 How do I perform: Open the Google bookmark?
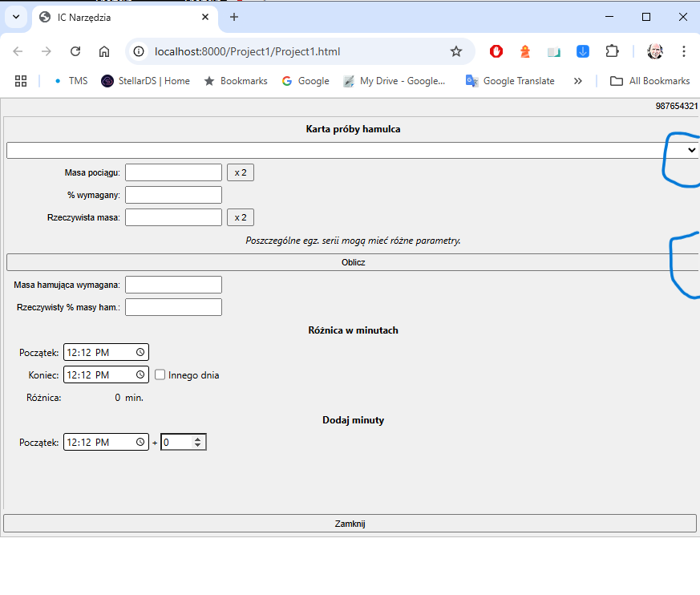(305, 81)
